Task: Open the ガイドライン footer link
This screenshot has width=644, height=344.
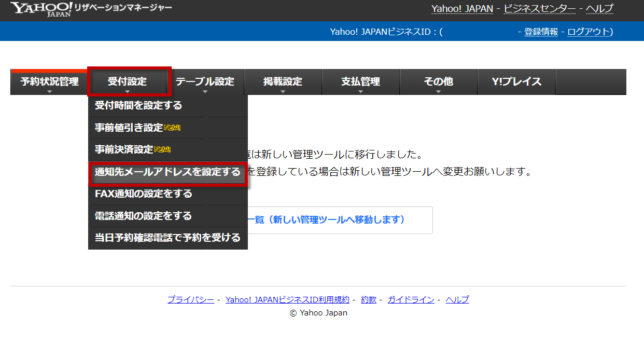Action: (x=411, y=299)
